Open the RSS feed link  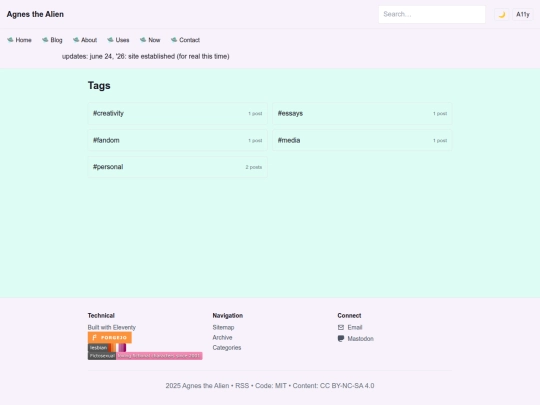point(242,386)
